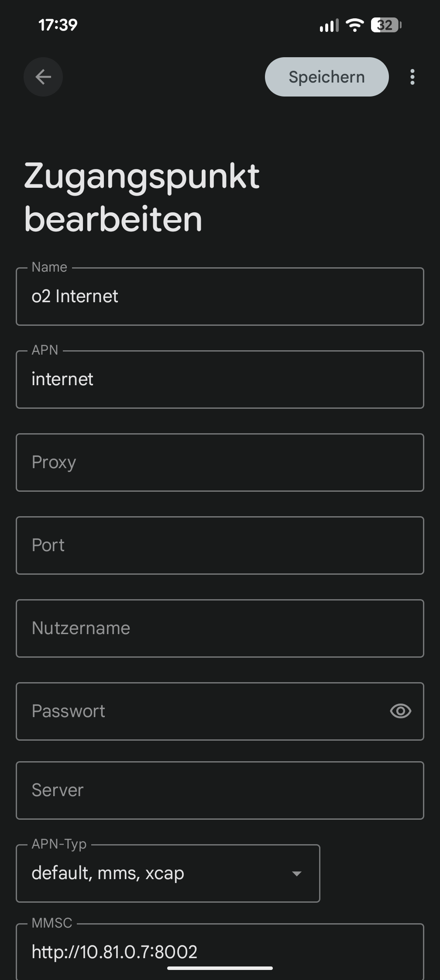Expand the APN-Typ dropdown arrow

tap(297, 873)
